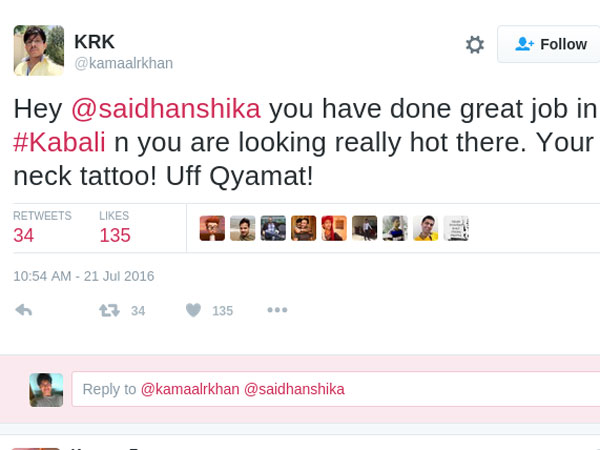Image resolution: width=600 pixels, height=450 pixels.
Task: Click the reply arrow icon
Action: (x=24, y=311)
